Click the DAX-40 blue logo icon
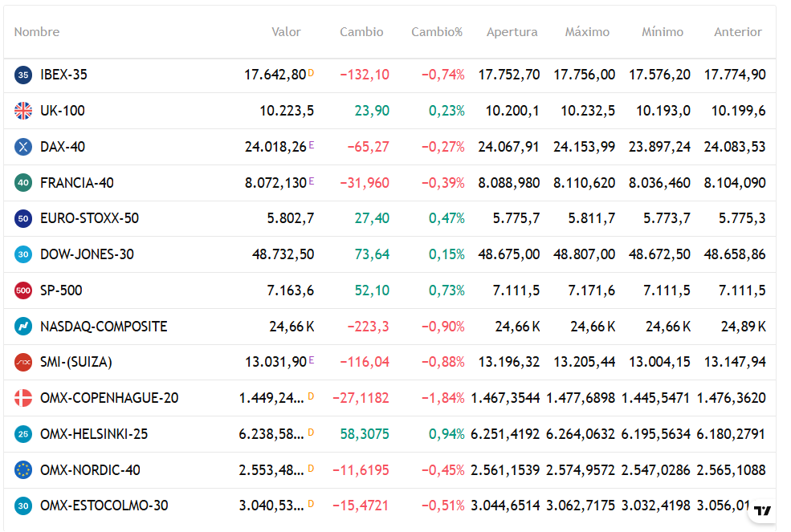 pyautogui.click(x=23, y=147)
